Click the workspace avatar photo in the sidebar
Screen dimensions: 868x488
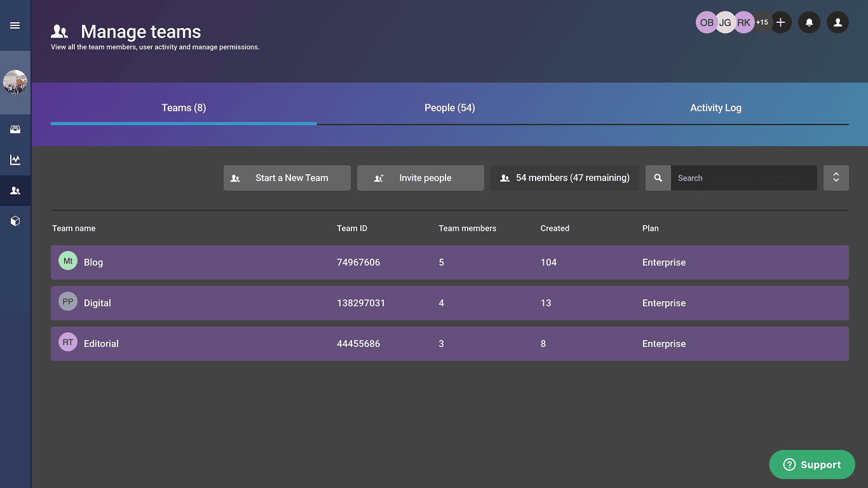15,82
